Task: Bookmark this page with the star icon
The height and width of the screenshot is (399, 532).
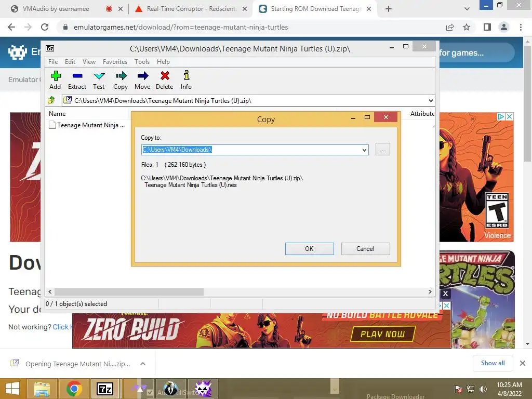Action: click(467, 27)
